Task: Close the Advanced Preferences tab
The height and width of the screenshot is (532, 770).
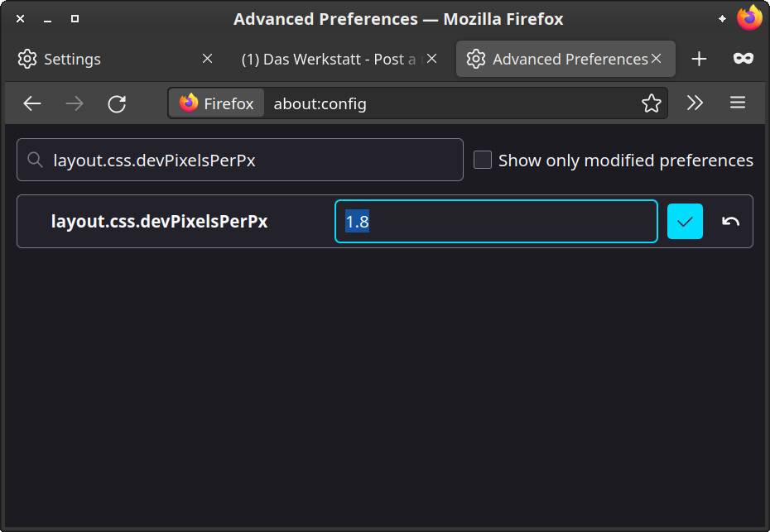Action: coord(657,59)
